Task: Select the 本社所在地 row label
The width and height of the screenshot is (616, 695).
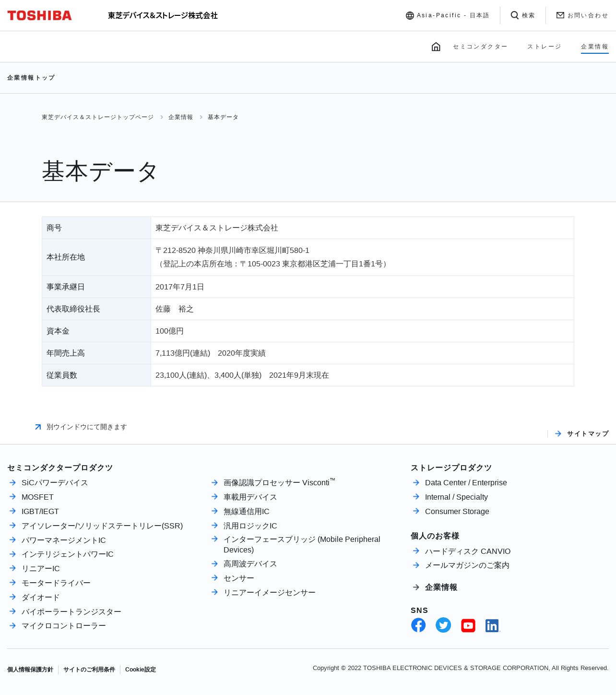Action: 96,257
